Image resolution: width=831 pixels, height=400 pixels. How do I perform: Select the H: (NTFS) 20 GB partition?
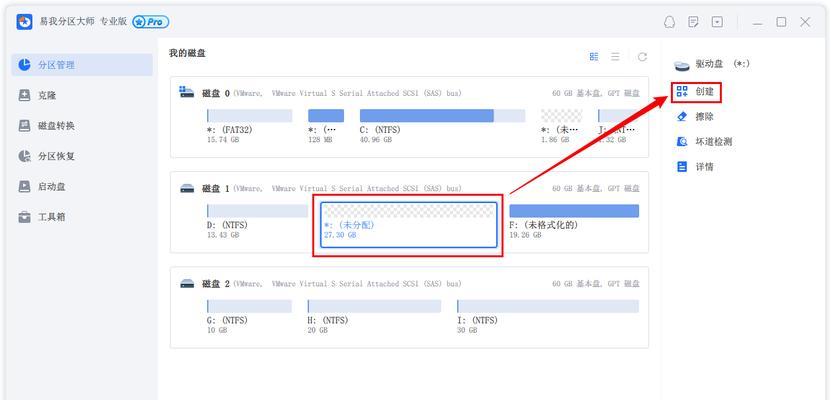tap(374, 316)
